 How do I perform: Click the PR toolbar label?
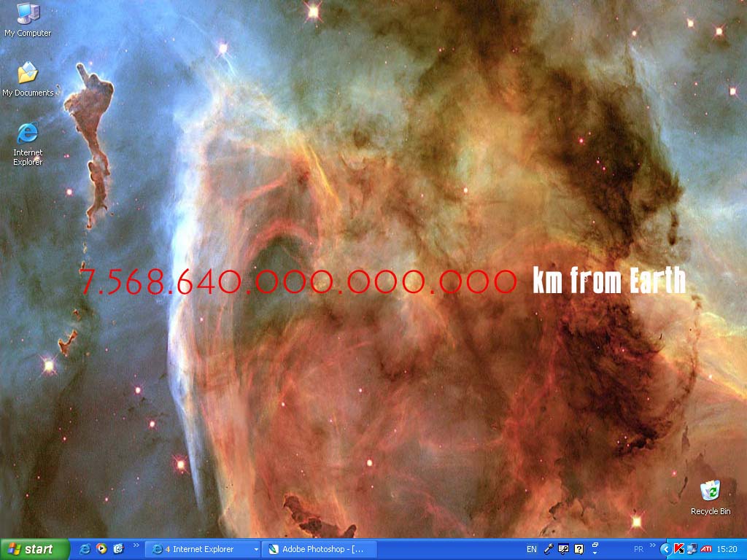point(639,549)
